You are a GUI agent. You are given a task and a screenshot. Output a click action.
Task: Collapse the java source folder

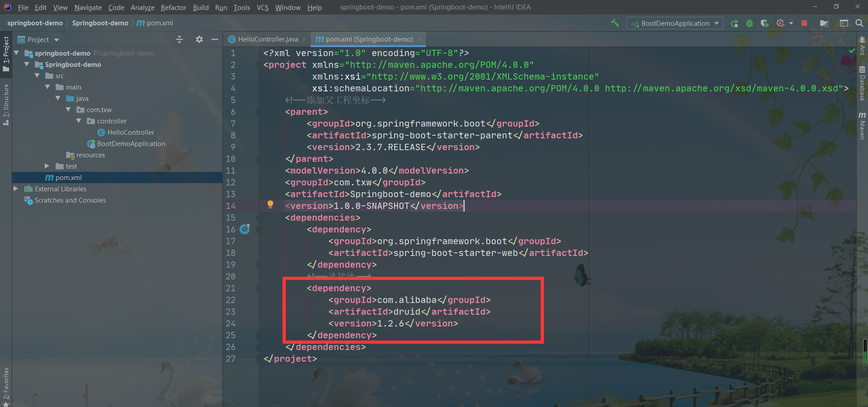58,98
